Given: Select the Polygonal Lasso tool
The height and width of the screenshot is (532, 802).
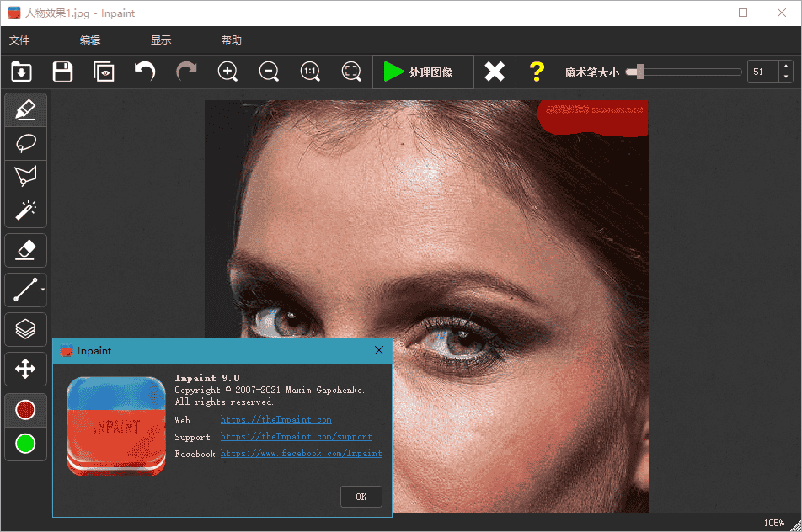Looking at the screenshot, I should (x=25, y=177).
